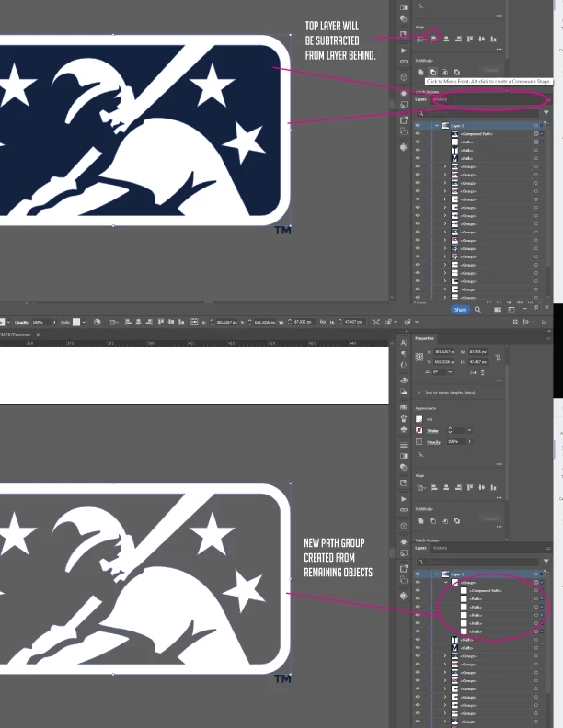Click the underlined Opacity label in Appearance
Screen dimensions: 563x728
pyautogui.click(x=433, y=442)
